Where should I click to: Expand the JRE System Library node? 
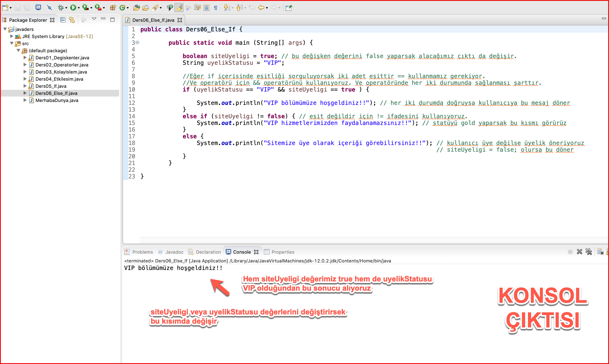pyautogui.click(x=11, y=36)
